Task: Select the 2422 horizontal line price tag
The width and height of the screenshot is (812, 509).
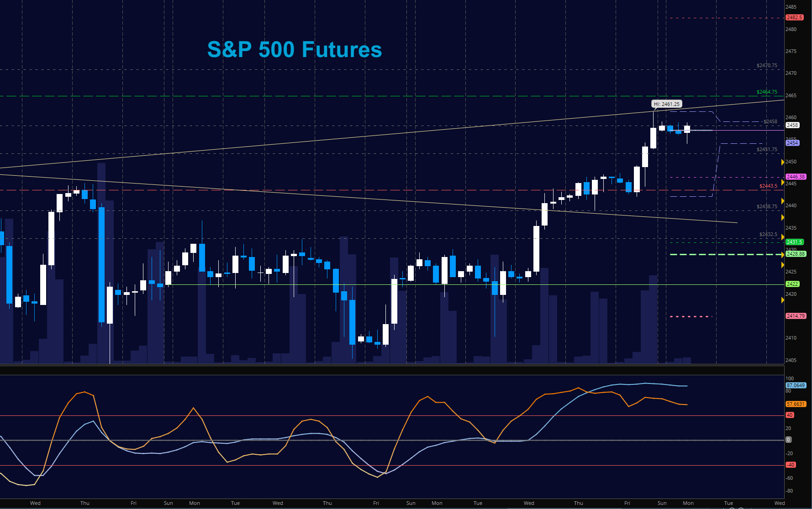Action: [x=792, y=284]
